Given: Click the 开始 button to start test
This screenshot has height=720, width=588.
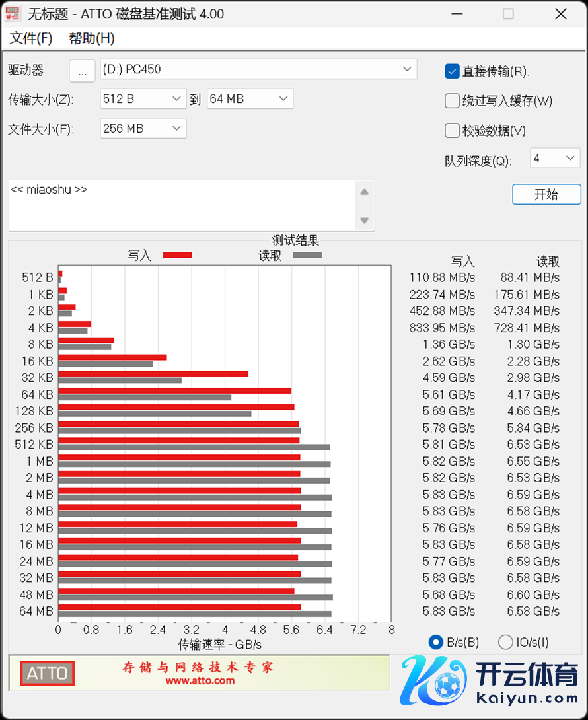Looking at the screenshot, I should point(546,194).
